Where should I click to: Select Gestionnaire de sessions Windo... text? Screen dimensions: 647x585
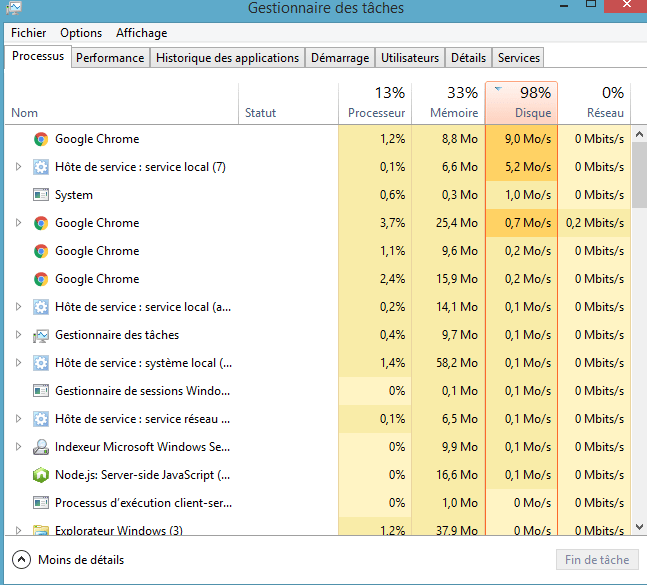tap(143, 391)
